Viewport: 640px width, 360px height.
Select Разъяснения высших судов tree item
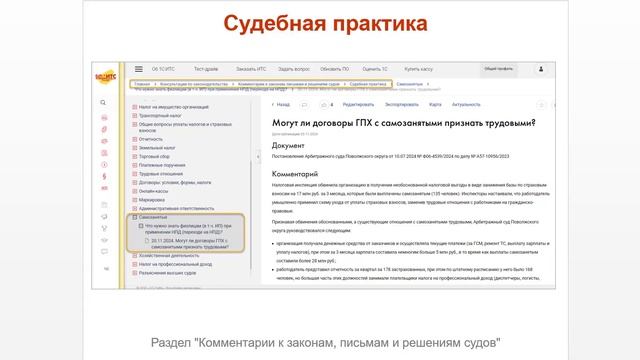pyautogui.click(x=167, y=273)
